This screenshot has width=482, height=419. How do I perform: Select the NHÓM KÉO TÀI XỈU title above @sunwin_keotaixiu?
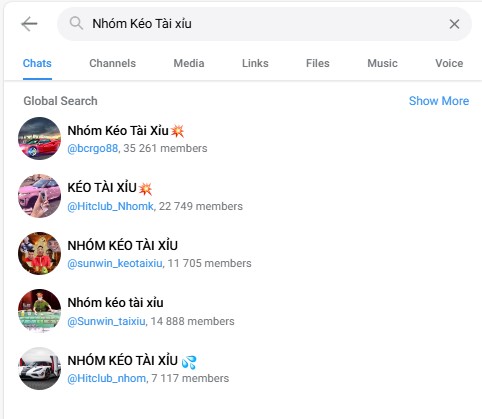(123, 246)
